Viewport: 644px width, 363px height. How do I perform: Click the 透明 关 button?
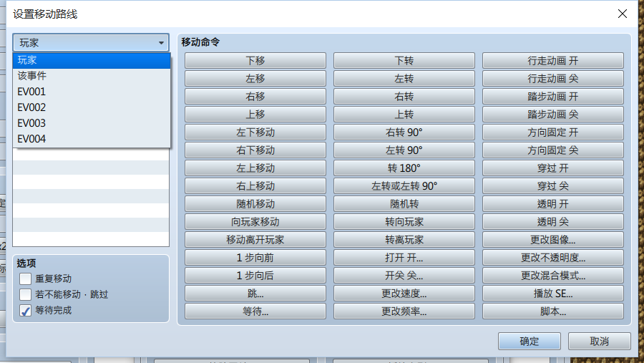[x=553, y=221]
